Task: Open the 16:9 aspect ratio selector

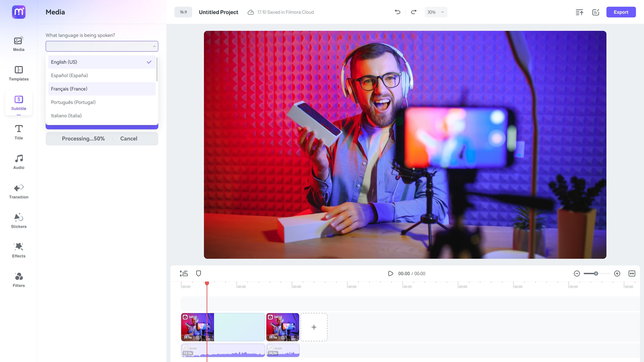Action: pyautogui.click(x=183, y=12)
